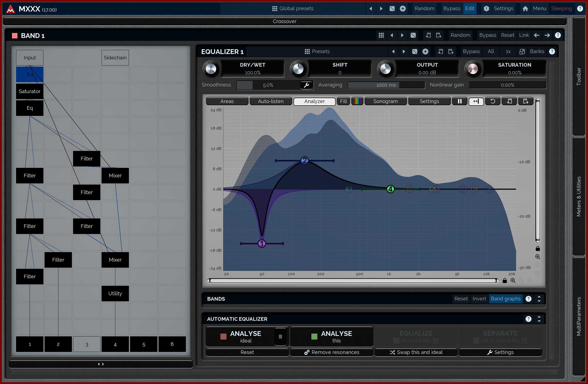Open the Band 1 help question mark
588x384 pixels.
[558, 35]
